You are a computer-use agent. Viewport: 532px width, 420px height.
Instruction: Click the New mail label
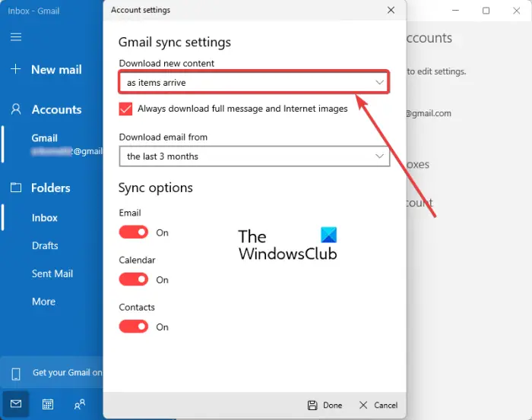(56, 69)
